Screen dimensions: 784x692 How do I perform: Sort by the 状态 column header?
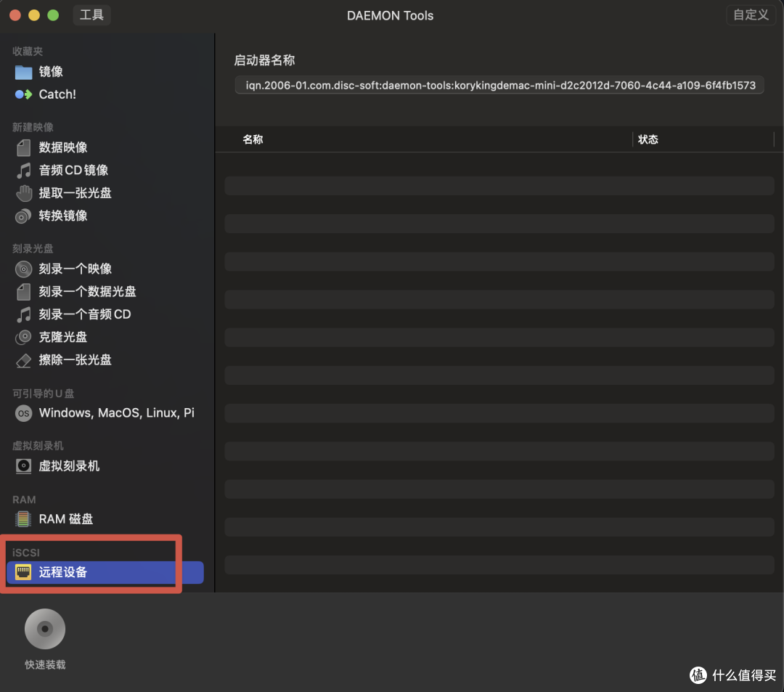pos(648,139)
